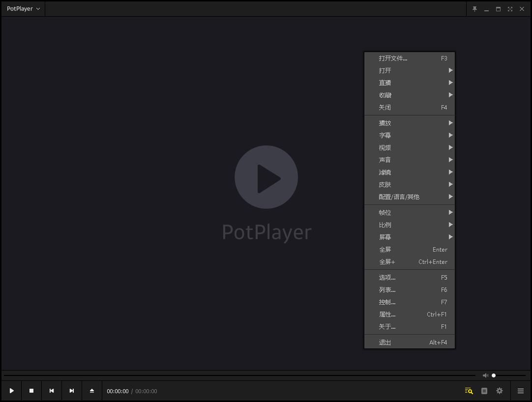This screenshot has height=402, width=532.
Task: Go to previous track button
Action: click(52, 391)
